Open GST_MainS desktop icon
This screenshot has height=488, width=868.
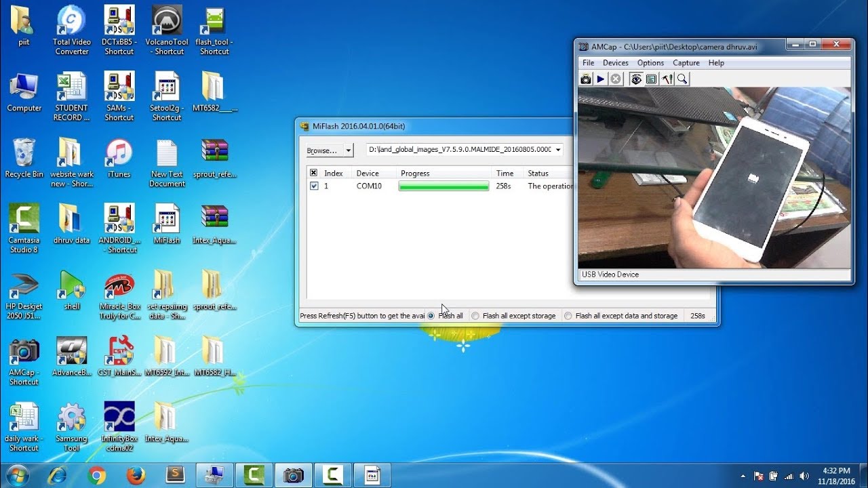119,357
